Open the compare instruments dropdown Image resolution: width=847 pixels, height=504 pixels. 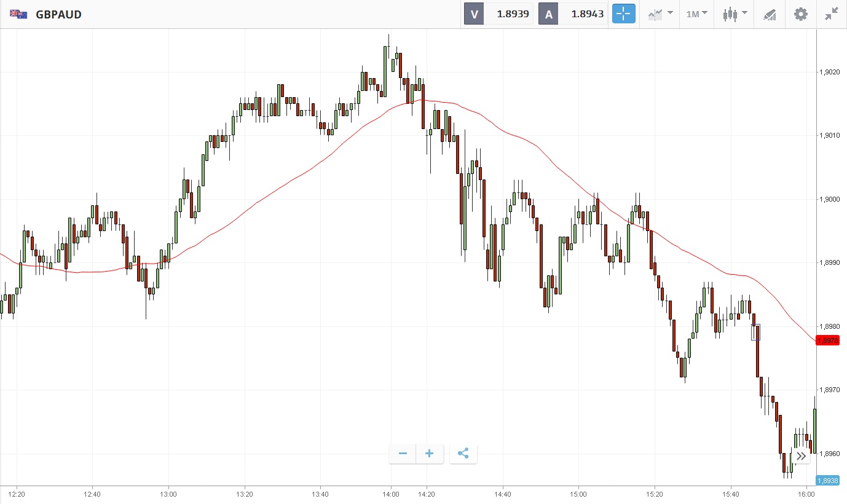coord(660,14)
